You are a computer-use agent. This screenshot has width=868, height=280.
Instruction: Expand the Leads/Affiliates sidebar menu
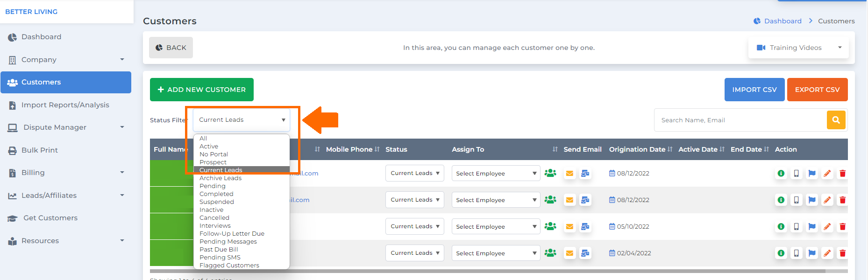66,196
